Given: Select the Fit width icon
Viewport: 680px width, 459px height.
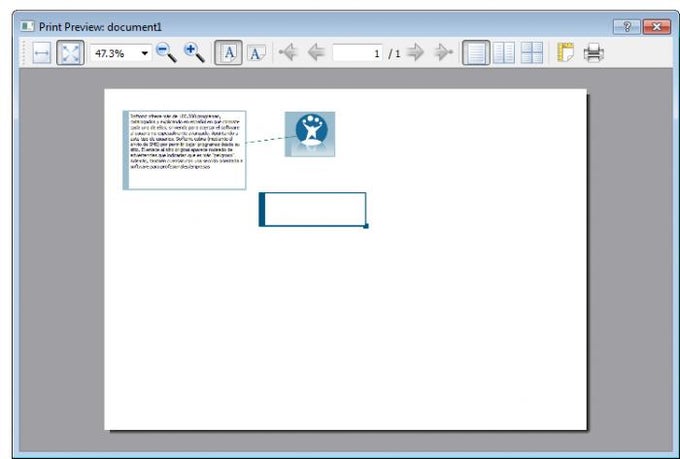Looking at the screenshot, I should [x=42, y=53].
